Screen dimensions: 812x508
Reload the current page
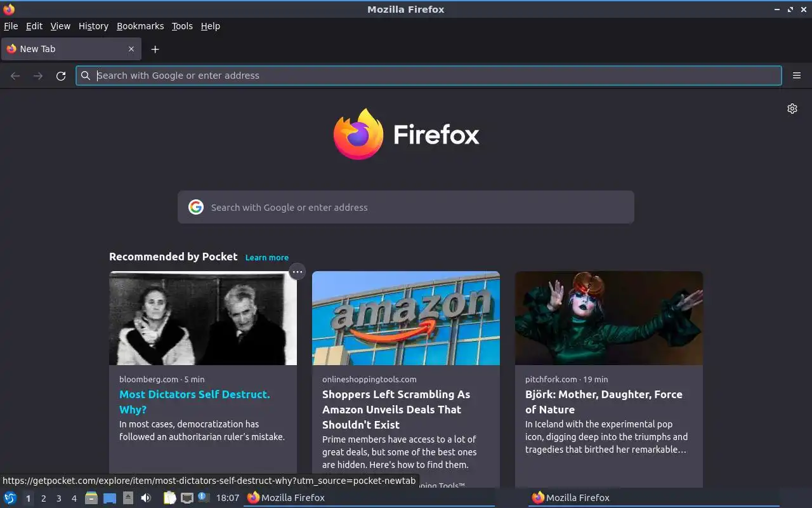pyautogui.click(x=61, y=76)
